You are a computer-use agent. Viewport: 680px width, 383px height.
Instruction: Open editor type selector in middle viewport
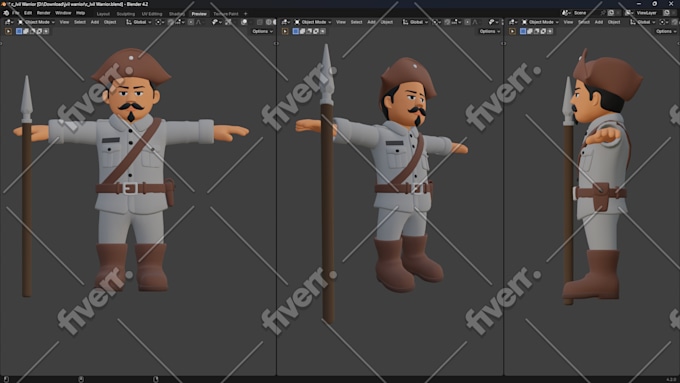[x=286, y=22]
